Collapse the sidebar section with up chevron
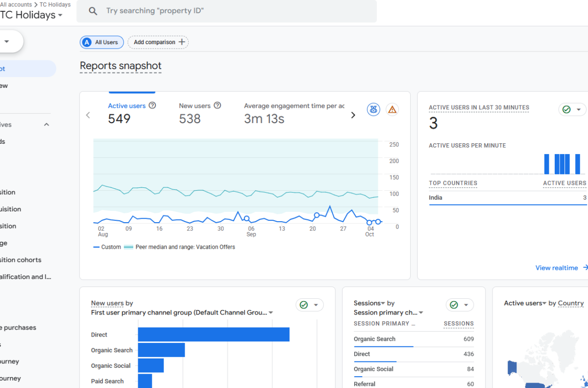Viewport: 588px width, 388px height. pyautogui.click(x=47, y=125)
